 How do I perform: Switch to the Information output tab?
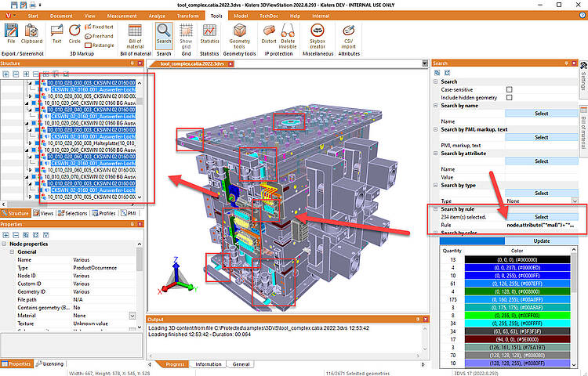208,364
